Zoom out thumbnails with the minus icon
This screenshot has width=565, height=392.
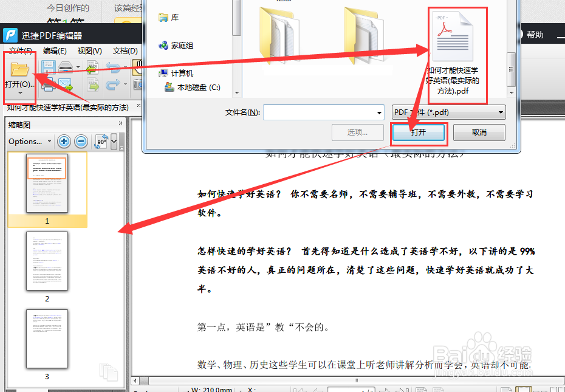coord(81,142)
